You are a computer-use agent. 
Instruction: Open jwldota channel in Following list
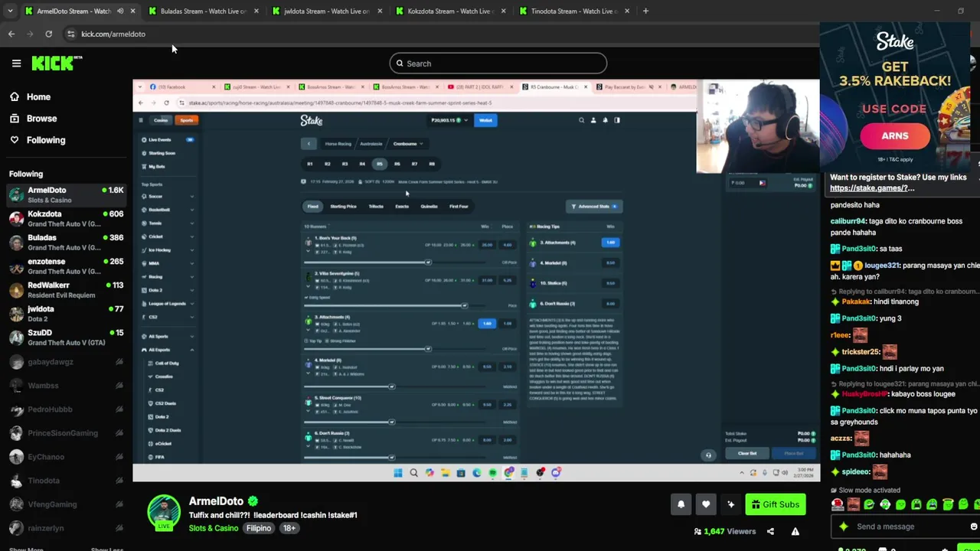(x=66, y=313)
